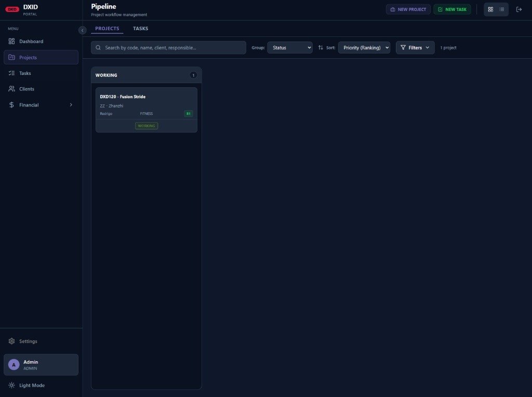The image size is (532, 397).
Task: Click the NEW TASK button
Action: click(451, 9)
